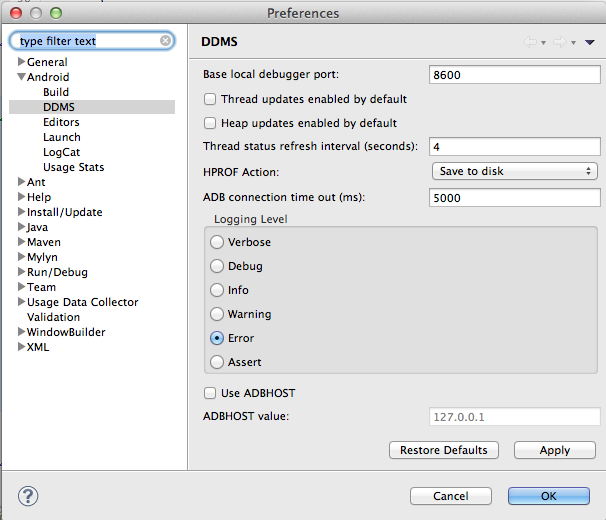Expand the Team tree node
This screenshot has width=606, height=520.
point(22,287)
